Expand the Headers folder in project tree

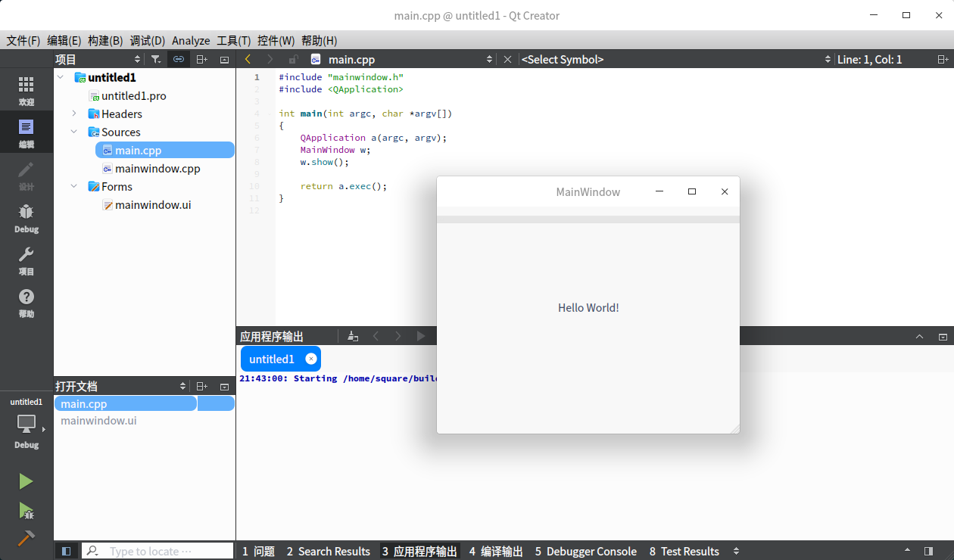tap(74, 114)
